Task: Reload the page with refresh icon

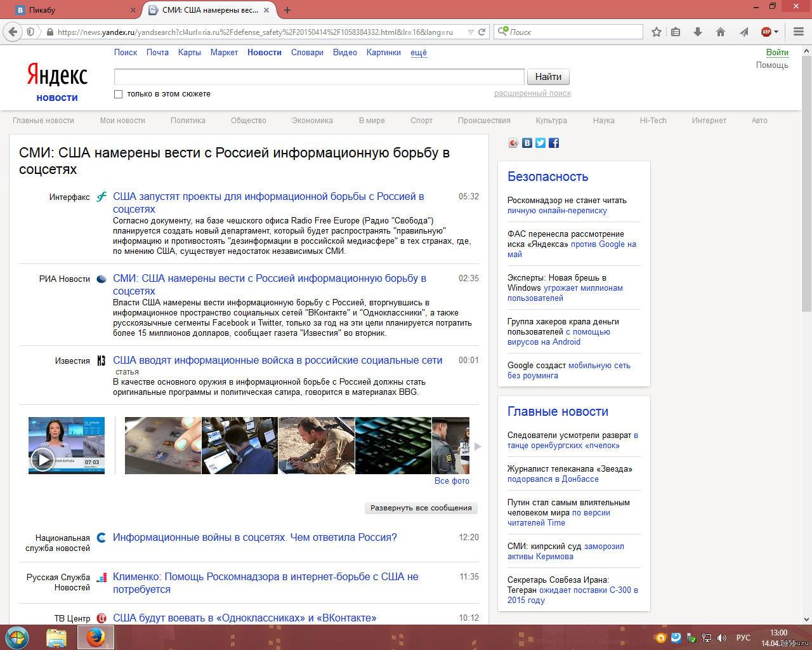Action: click(482, 32)
